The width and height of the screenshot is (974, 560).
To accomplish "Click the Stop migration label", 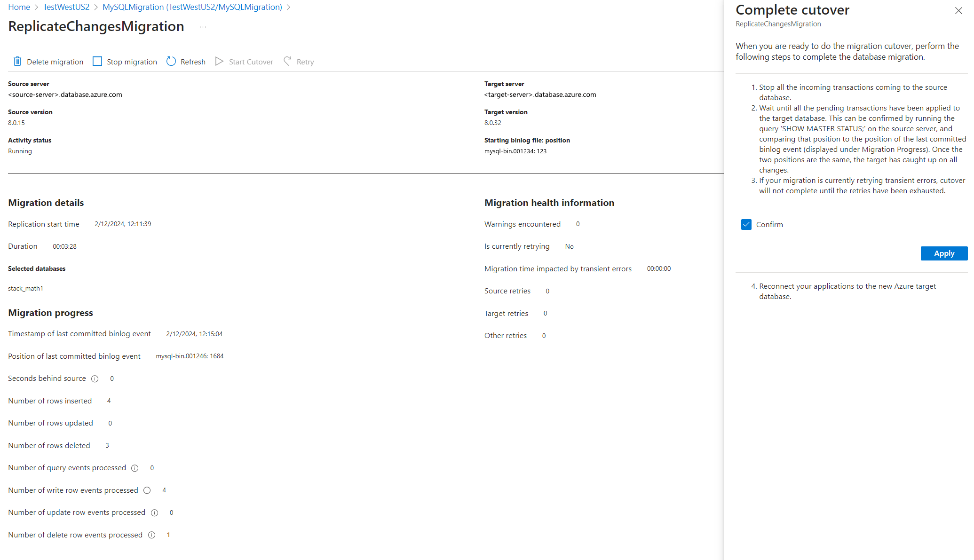I will (x=132, y=62).
